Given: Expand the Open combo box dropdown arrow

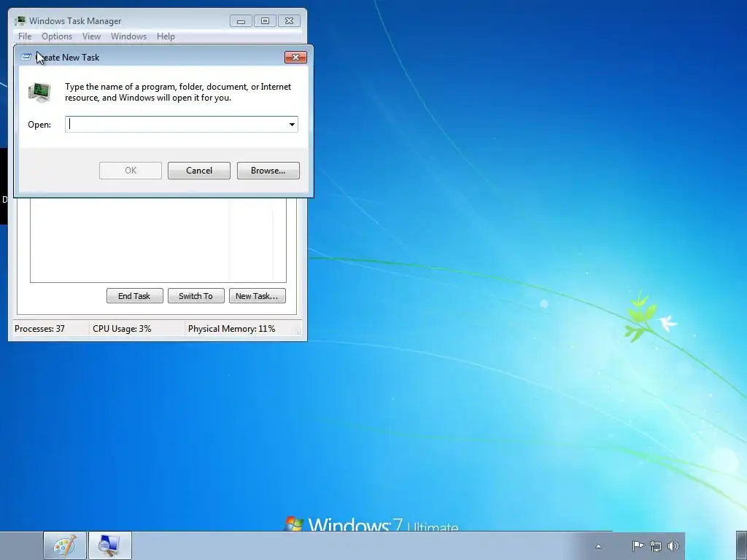Looking at the screenshot, I should click(x=292, y=124).
